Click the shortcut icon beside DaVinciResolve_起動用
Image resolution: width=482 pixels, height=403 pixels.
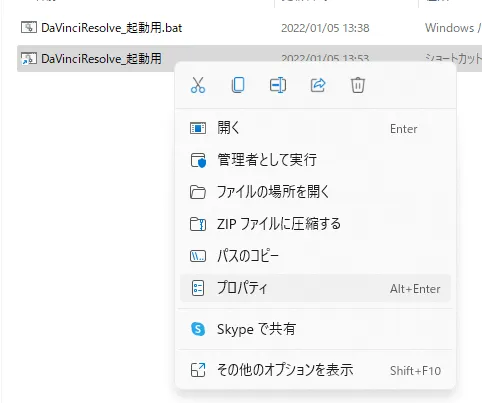(29, 58)
